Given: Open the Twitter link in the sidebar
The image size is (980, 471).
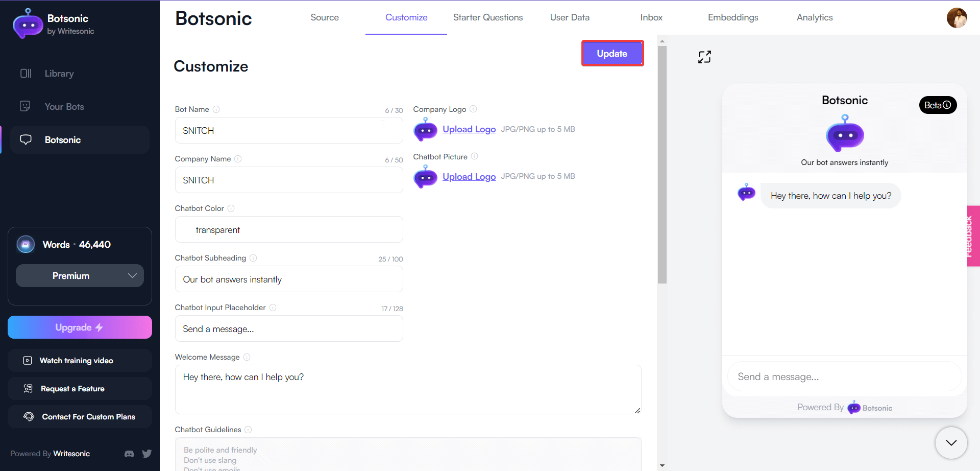Looking at the screenshot, I should [147, 454].
